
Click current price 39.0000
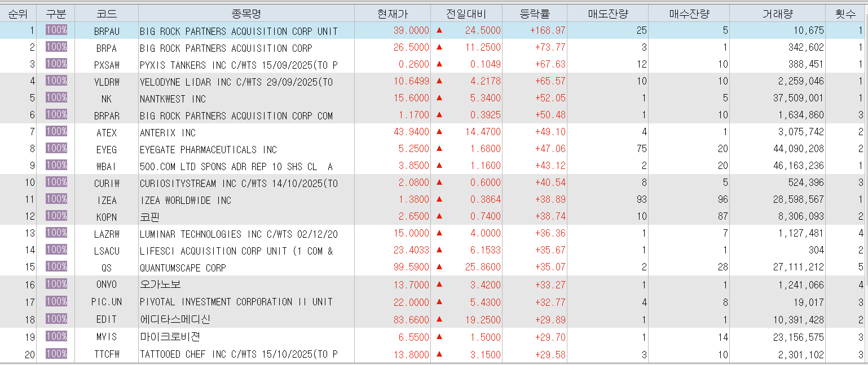[411, 30]
